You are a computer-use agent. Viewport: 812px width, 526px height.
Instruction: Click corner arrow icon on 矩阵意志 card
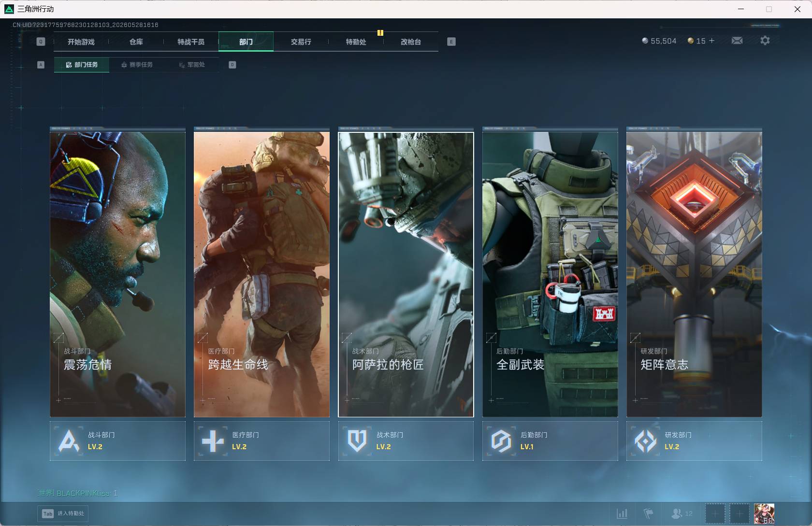tap(635, 338)
